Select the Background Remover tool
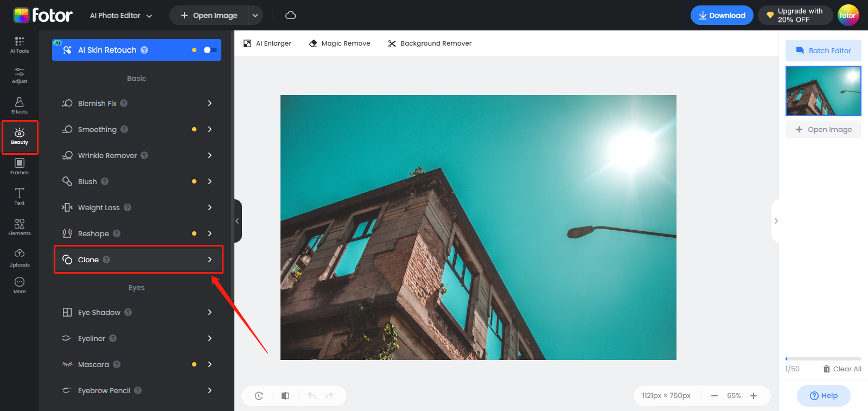This screenshot has width=868, height=411. click(430, 43)
